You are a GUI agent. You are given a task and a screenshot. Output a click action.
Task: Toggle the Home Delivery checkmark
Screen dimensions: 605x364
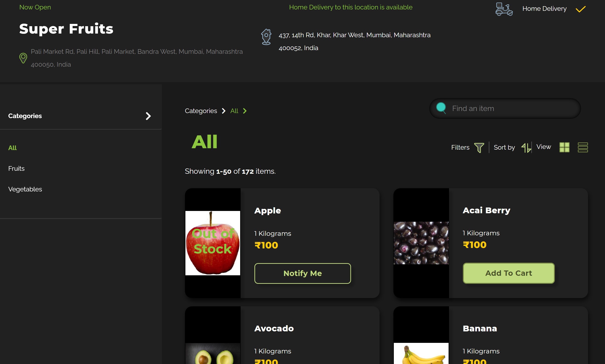coord(581,9)
